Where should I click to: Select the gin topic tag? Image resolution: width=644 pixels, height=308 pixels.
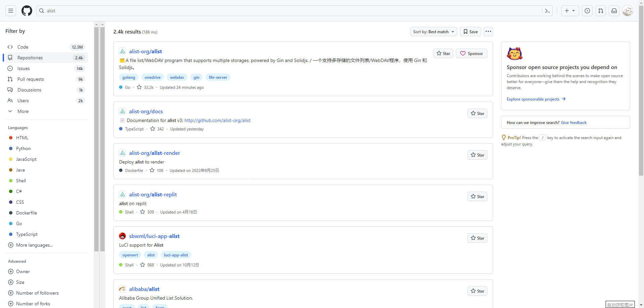coord(196,77)
